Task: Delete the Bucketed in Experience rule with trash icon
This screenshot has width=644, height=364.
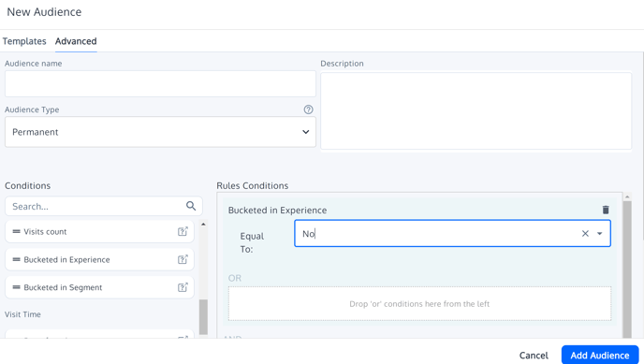Action: [606, 210]
